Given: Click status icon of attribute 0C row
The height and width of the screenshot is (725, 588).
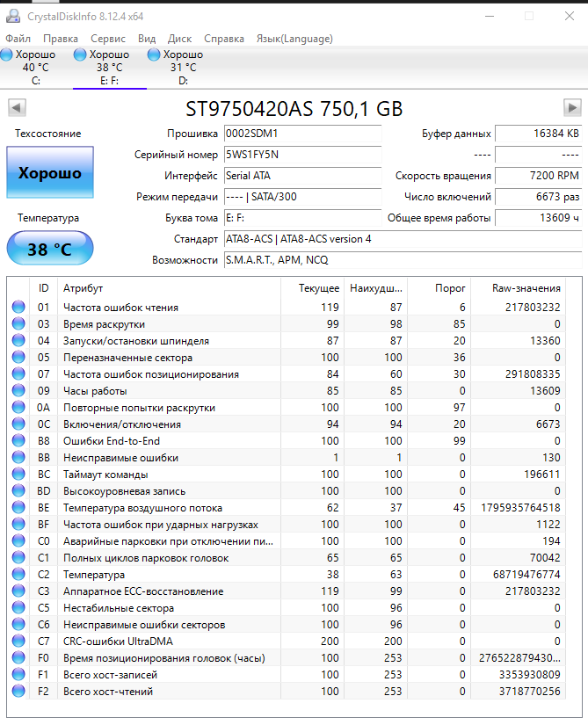Looking at the screenshot, I should (18, 424).
